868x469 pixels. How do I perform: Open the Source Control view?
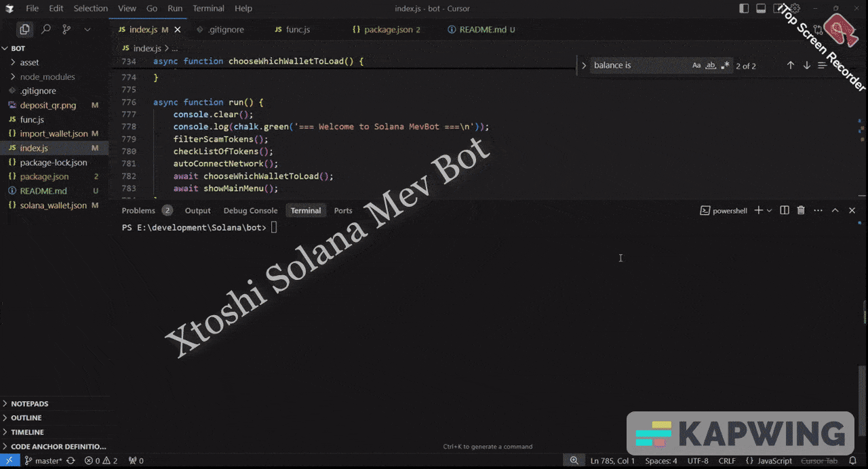66,29
